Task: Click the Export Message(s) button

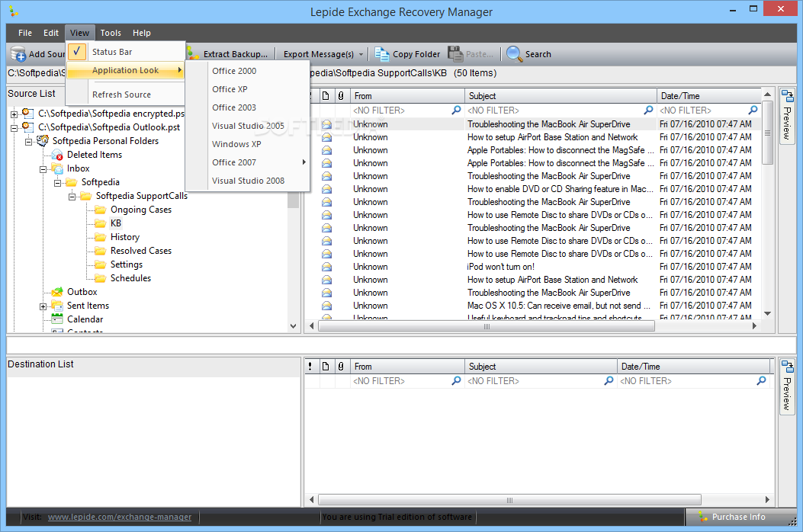Action: 319,54
